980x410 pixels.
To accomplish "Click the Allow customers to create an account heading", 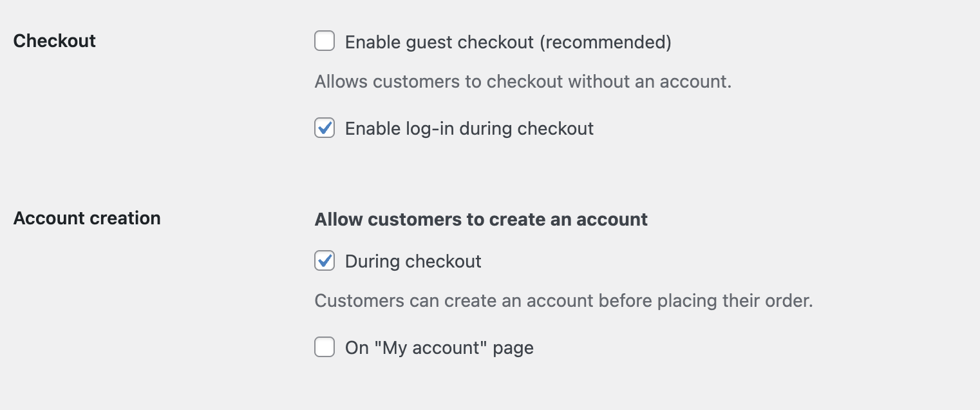I will (x=480, y=219).
